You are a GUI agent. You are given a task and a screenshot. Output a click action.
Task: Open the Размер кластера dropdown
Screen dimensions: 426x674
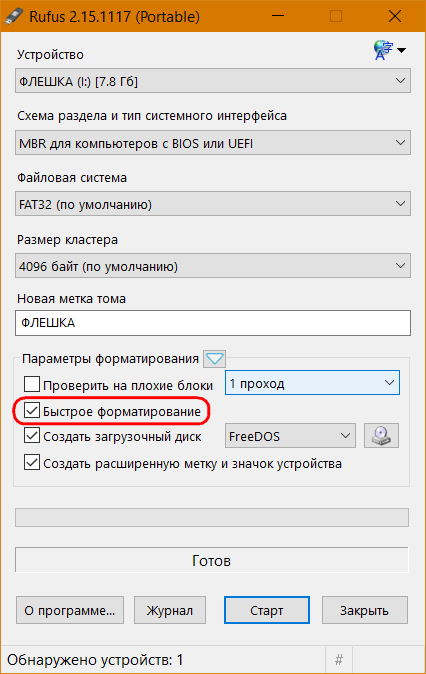213,266
